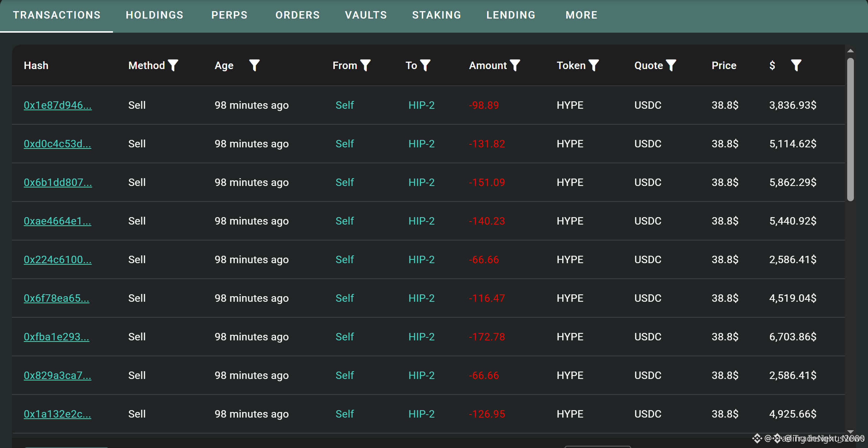Switch to the Lending tab
This screenshot has width=868, height=448.
(x=511, y=15)
